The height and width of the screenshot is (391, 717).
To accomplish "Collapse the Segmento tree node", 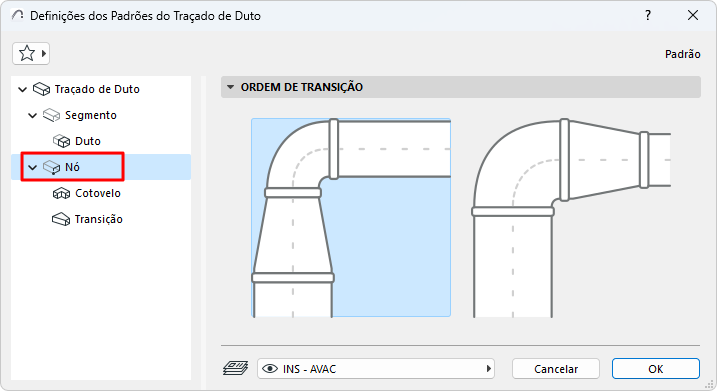I will pos(32,115).
